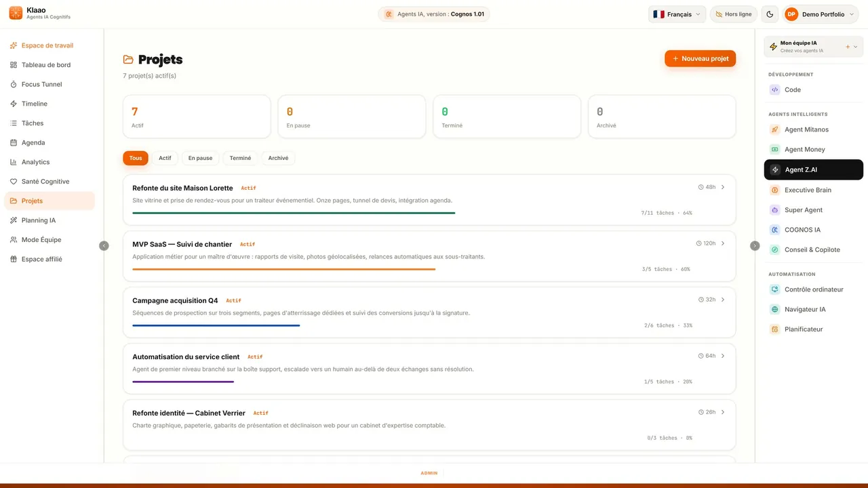868x488 pixels.
Task: Open Demo Portfolio account menu
Action: coord(821,14)
